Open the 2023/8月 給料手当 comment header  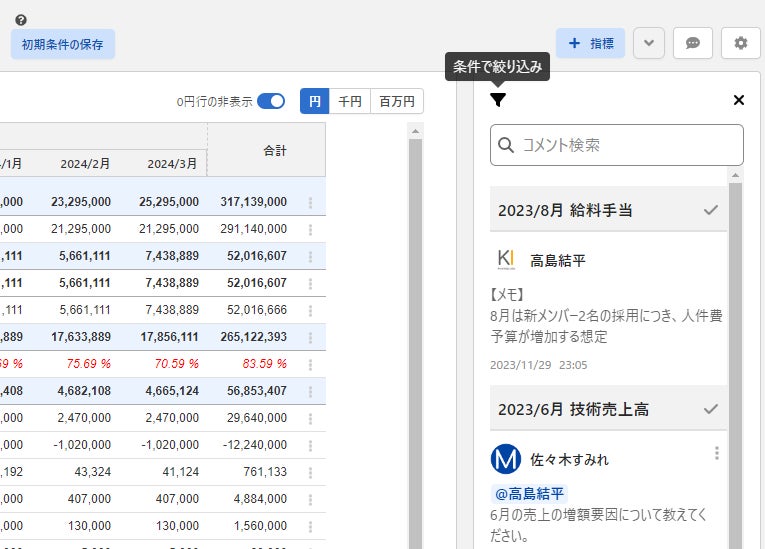(x=608, y=210)
